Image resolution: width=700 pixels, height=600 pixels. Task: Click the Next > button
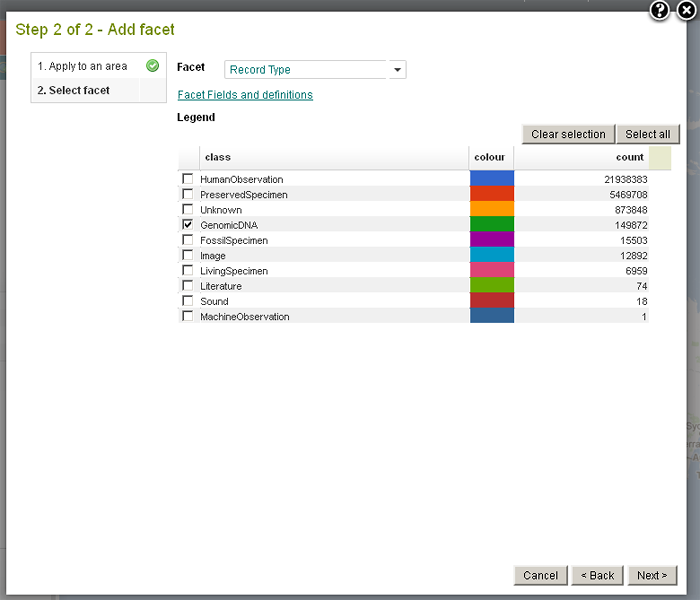(652, 575)
